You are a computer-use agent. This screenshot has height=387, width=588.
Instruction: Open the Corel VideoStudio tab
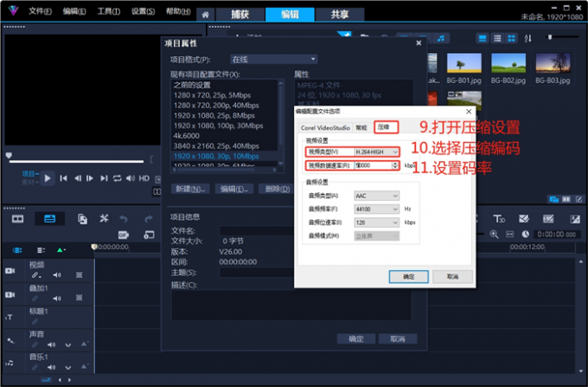pos(325,127)
